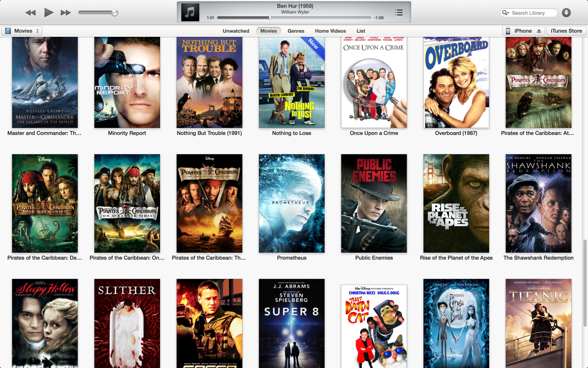Click the rewind previous track button

[31, 13]
